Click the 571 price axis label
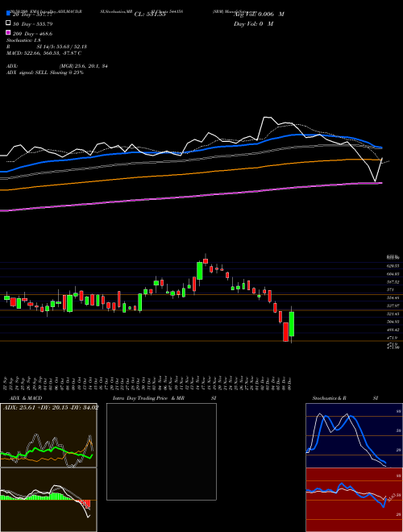The width and height of the screenshot is (403, 532). pyautogui.click(x=390, y=289)
